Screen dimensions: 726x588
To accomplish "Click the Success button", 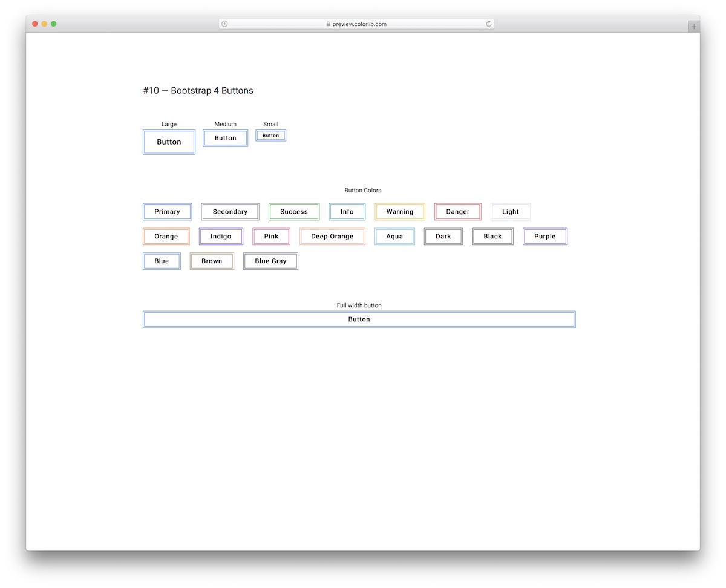I will 293,211.
